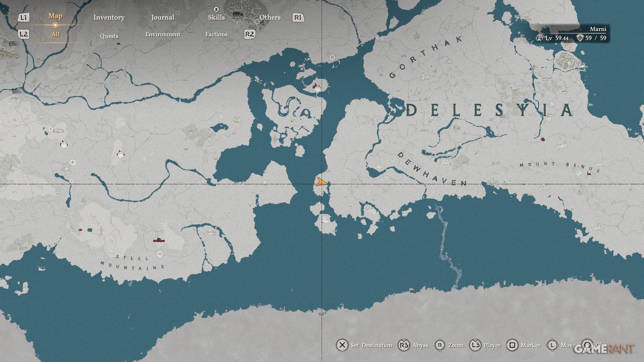Image resolution: width=644 pixels, height=362 pixels.
Task: Click the square Marker button icon
Action: (512, 345)
